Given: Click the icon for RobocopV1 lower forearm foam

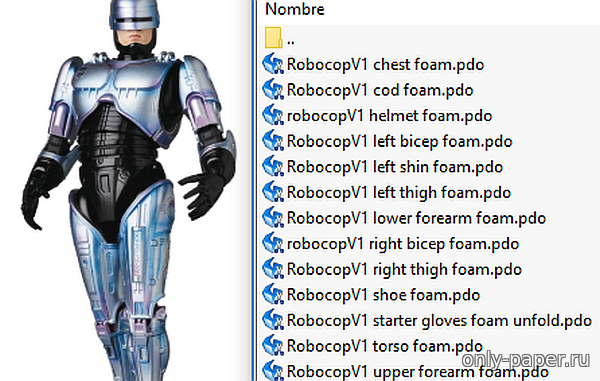Looking at the screenshot, I should pyautogui.click(x=273, y=218).
